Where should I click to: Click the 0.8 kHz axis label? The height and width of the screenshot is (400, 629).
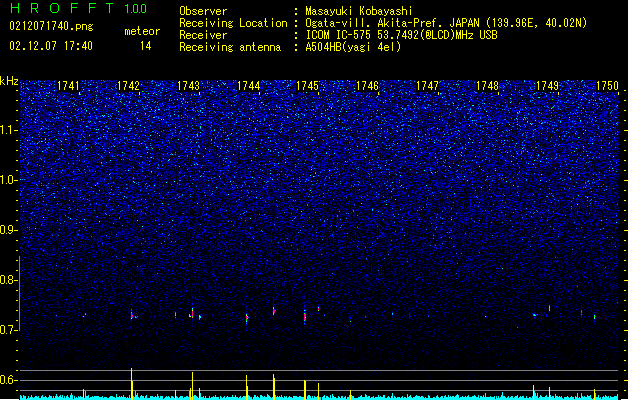tap(9, 280)
